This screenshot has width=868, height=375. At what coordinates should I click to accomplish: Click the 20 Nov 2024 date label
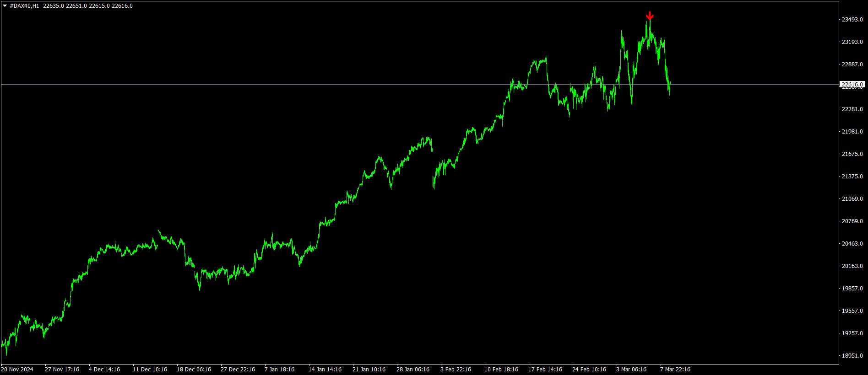click(x=17, y=370)
